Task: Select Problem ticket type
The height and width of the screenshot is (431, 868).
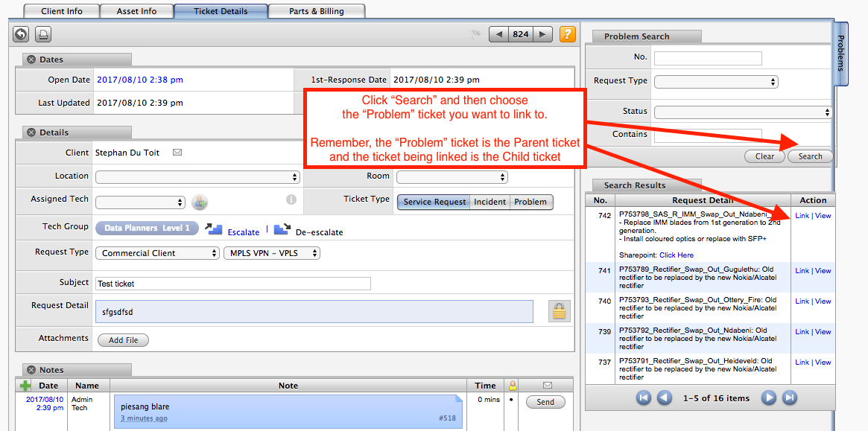Action: click(x=530, y=202)
